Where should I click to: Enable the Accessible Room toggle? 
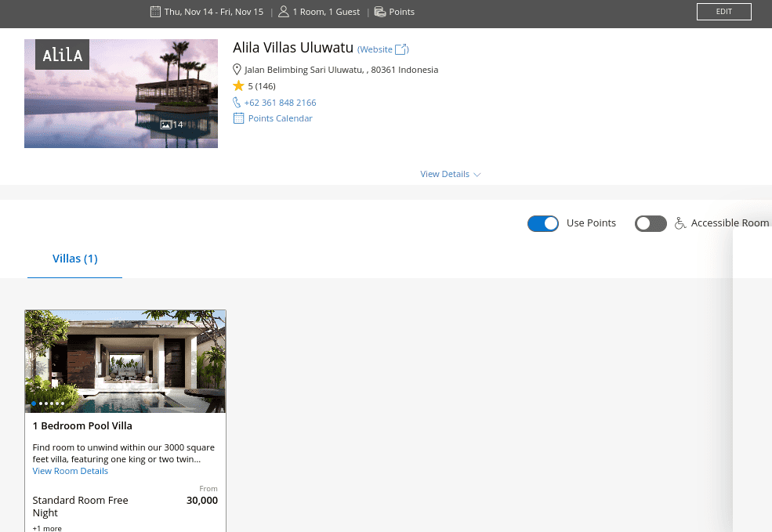(x=651, y=223)
